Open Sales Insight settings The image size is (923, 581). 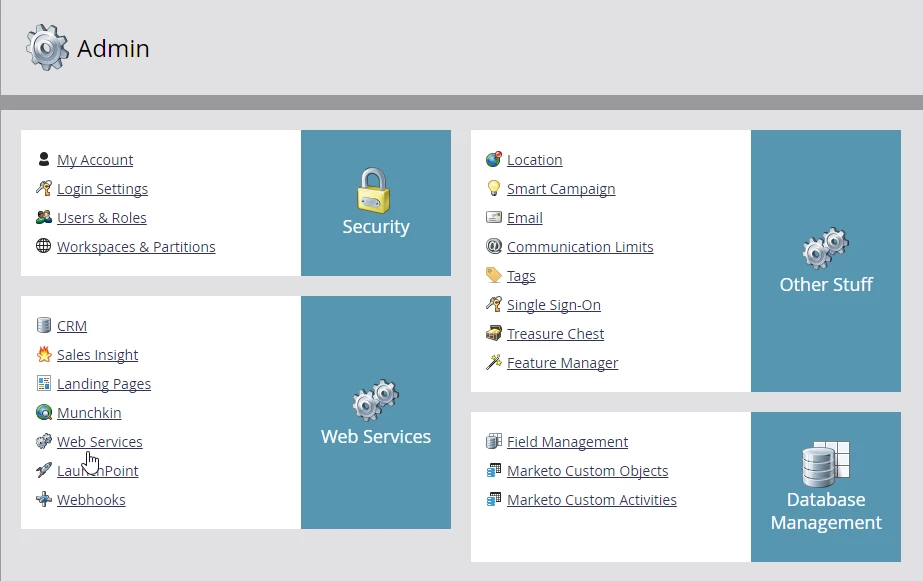click(x=98, y=354)
